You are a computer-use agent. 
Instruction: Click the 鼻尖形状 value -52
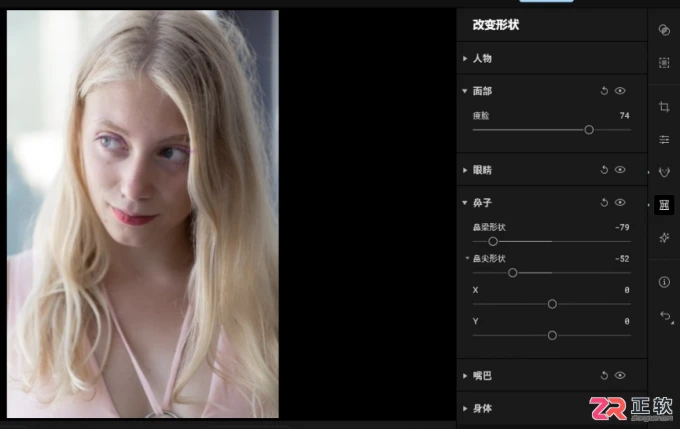[x=622, y=259]
